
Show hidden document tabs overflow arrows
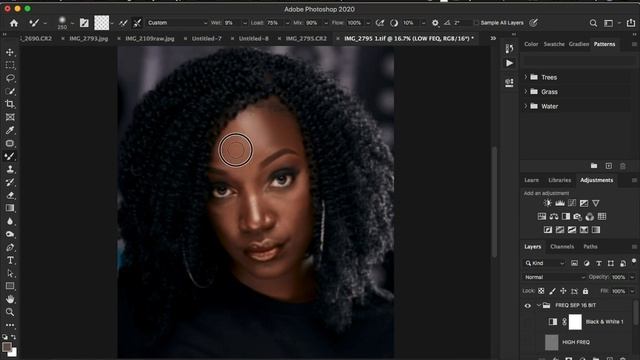pos(493,38)
